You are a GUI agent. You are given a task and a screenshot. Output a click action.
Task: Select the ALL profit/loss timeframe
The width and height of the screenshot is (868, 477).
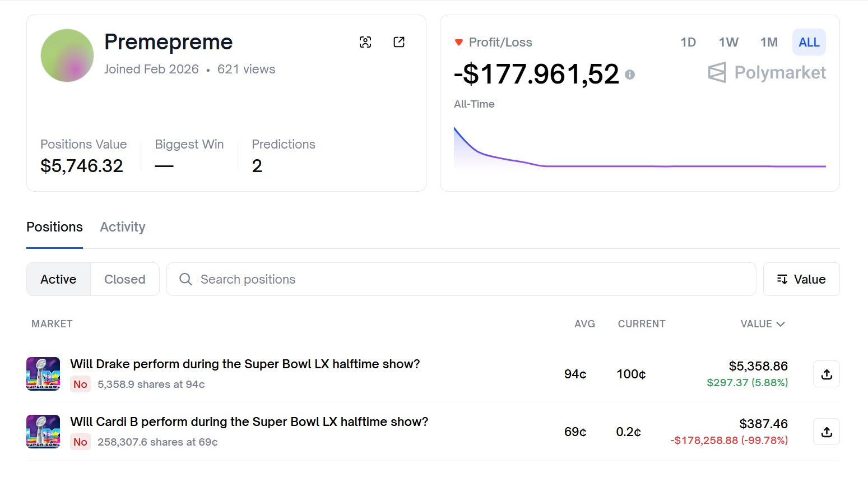(x=809, y=42)
